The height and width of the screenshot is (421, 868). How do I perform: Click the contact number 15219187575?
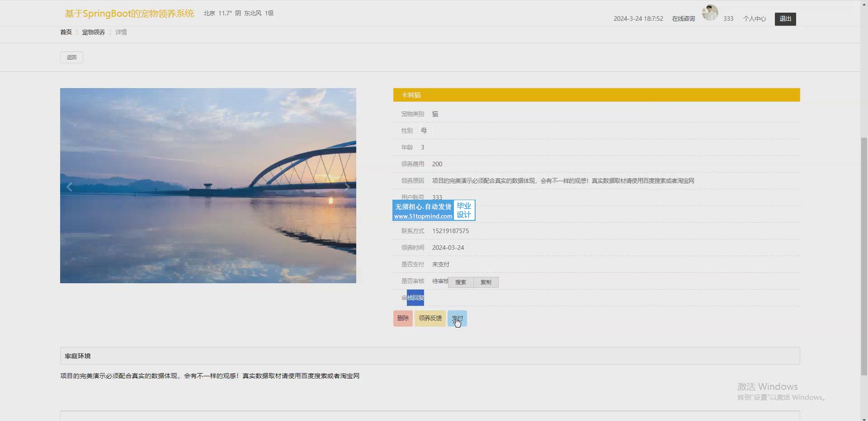pyautogui.click(x=450, y=231)
